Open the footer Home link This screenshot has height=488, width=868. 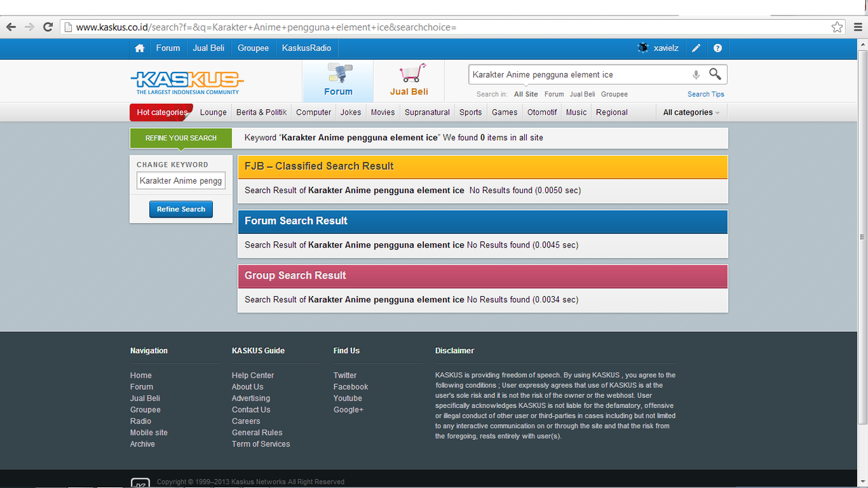click(x=141, y=375)
